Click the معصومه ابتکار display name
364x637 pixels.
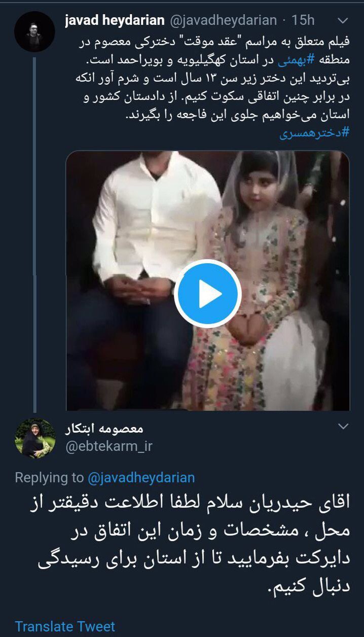[104, 429]
